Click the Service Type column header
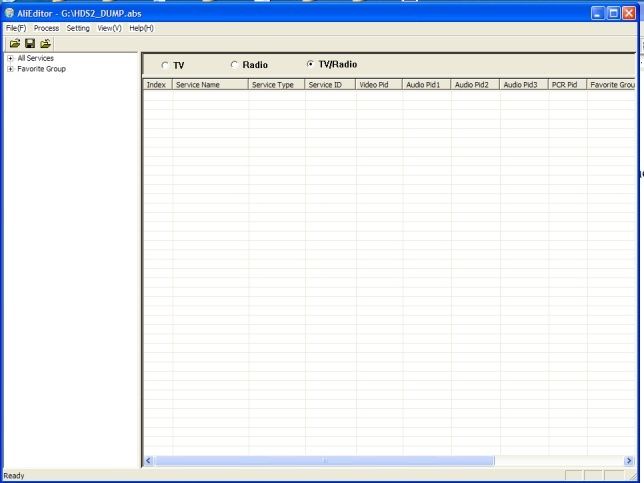Image resolution: width=644 pixels, height=483 pixels. (276, 85)
